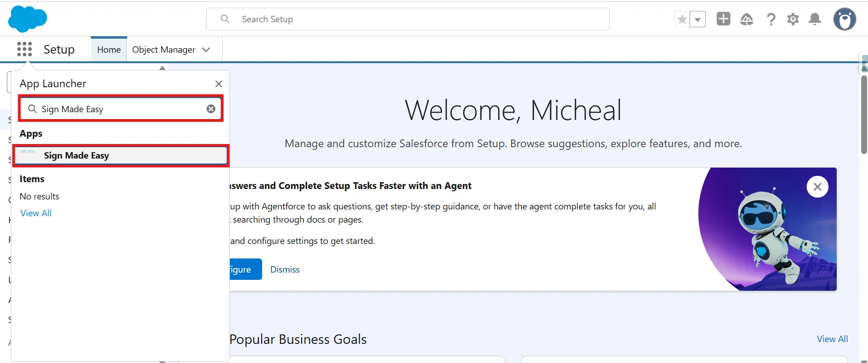Click the 'Popular Business Goals' heading
The height and width of the screenshot is (363, 868).
298,339
